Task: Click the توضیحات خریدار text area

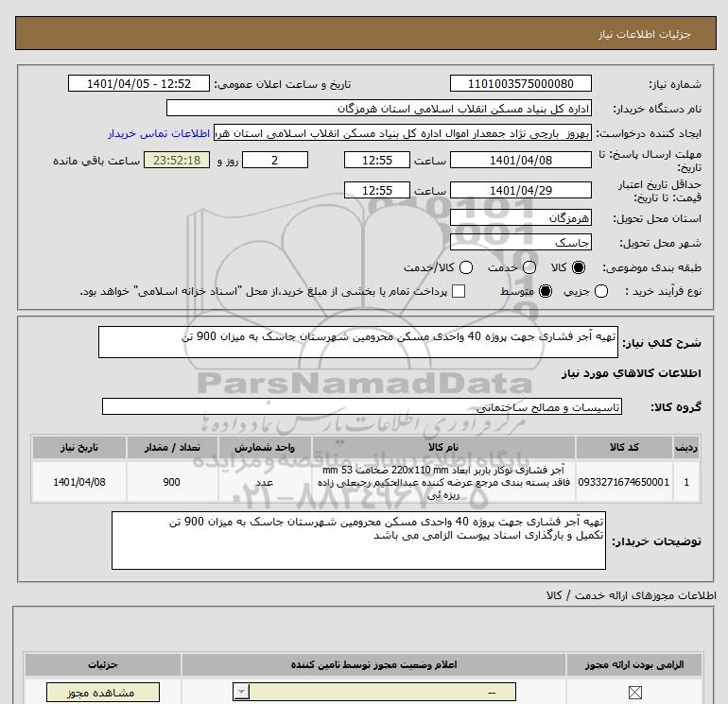Action: point(358,541)
